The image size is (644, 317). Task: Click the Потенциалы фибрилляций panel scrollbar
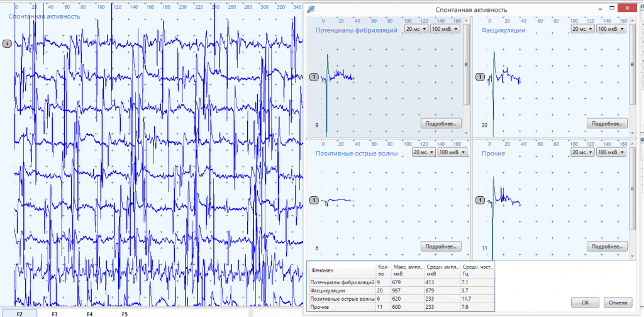[x=466, y=64]
